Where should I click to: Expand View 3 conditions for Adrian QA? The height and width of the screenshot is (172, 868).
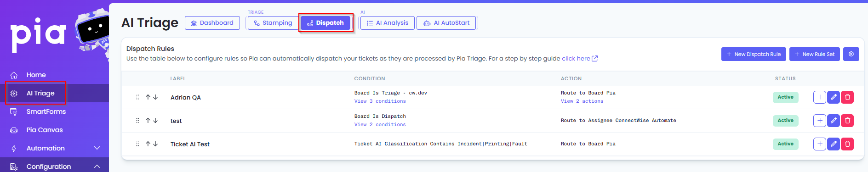pyautogui.click(x=380, y=101)
